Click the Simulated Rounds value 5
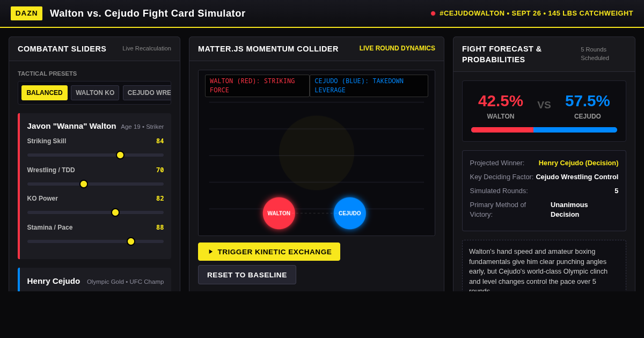Screen dimensions: 644x338 [x=617, y=191]
